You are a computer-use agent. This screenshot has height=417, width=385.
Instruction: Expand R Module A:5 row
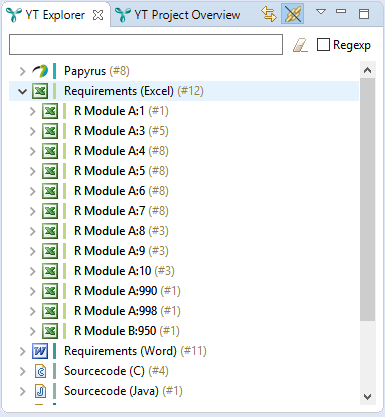point(32,171)
